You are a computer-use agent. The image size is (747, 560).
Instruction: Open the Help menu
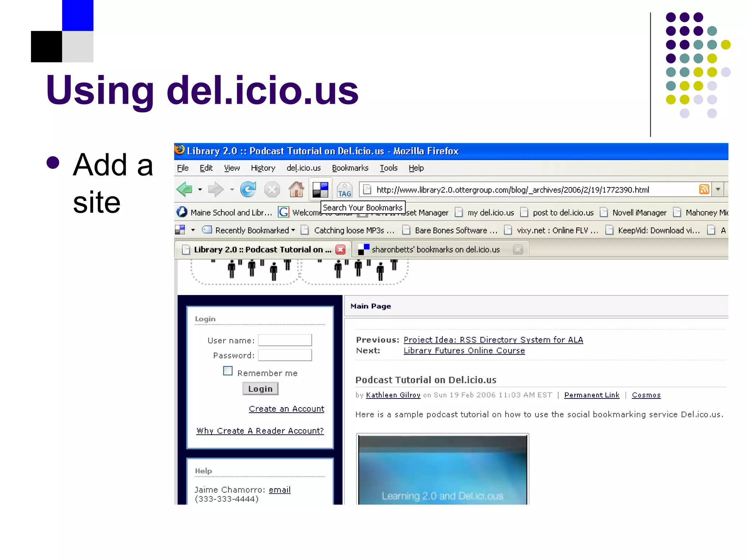tap(416, 168)
